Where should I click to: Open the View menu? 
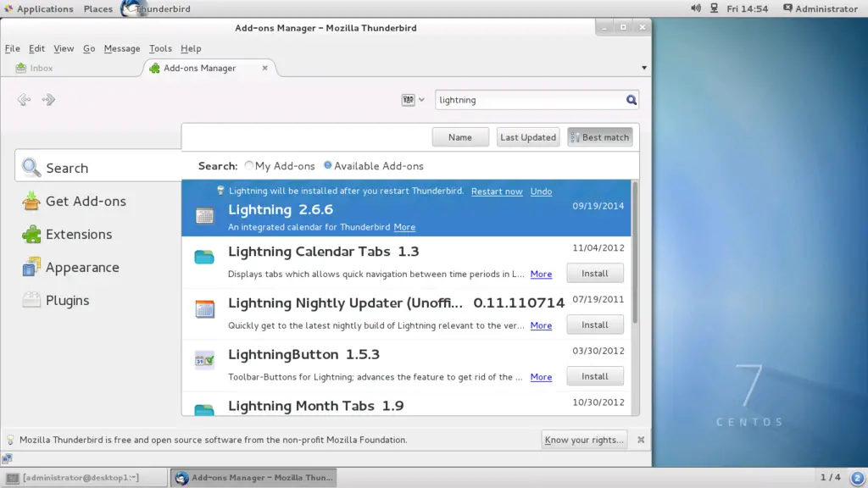click(64, 48)
